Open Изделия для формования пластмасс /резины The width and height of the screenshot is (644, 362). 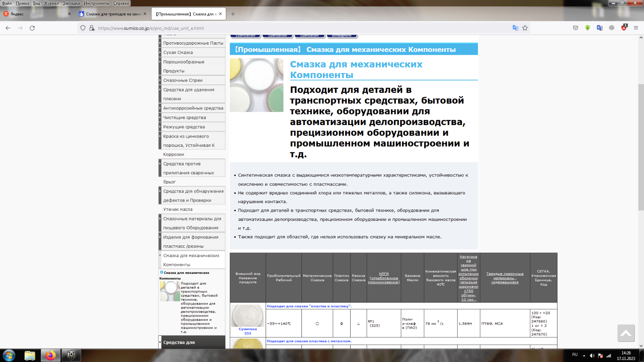pos(192,242)
